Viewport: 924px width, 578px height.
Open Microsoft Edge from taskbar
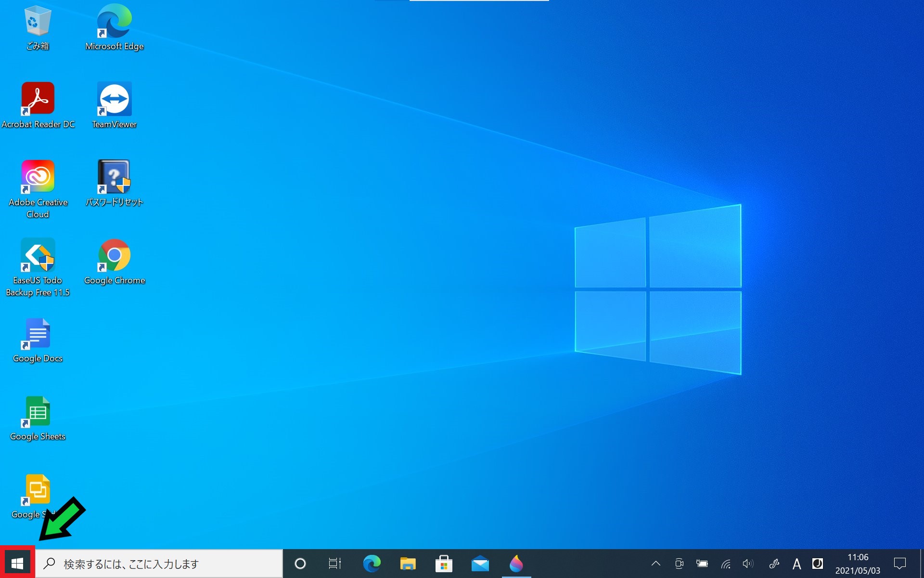click(370, 564)
